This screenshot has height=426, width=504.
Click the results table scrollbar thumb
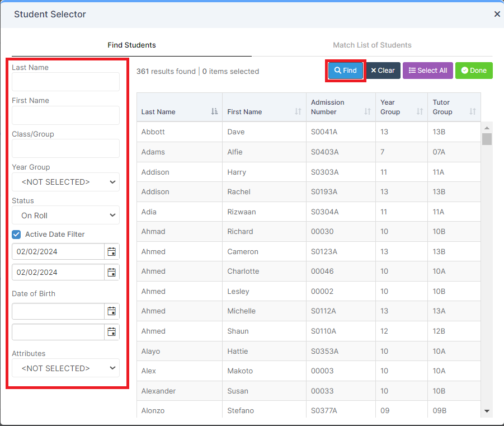(x=487, y=139)
